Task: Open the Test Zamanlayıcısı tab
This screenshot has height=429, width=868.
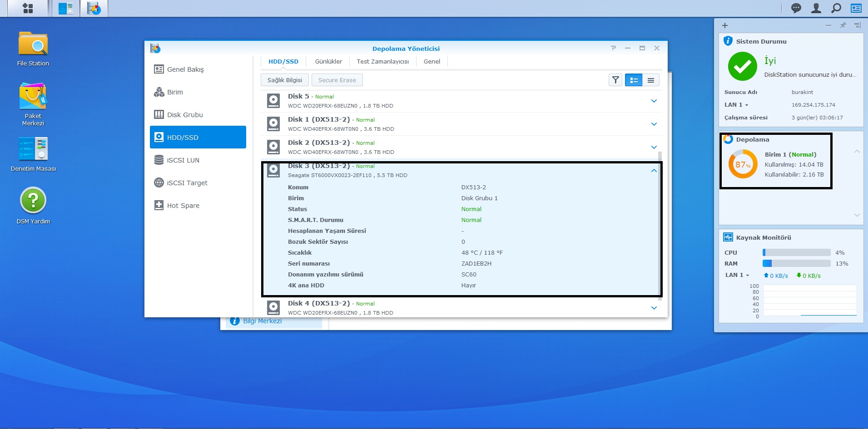Action: pyautogui.click(x=382, y=61)
